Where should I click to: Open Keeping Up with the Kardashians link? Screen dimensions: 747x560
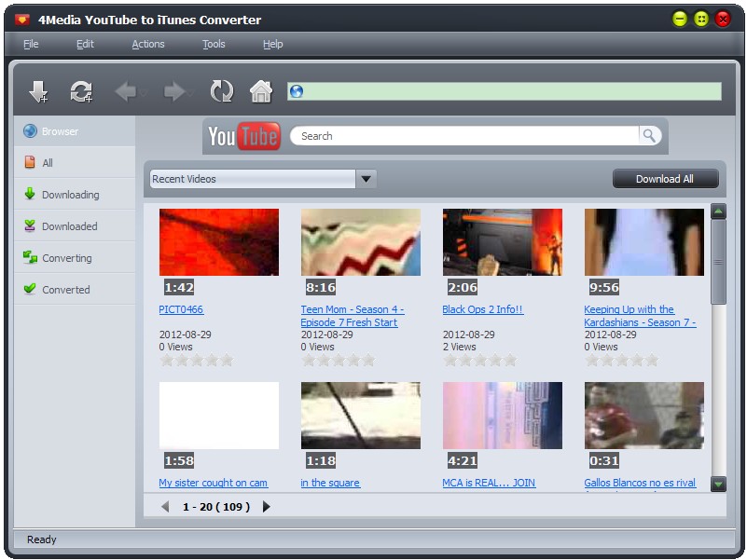point(640,316)
